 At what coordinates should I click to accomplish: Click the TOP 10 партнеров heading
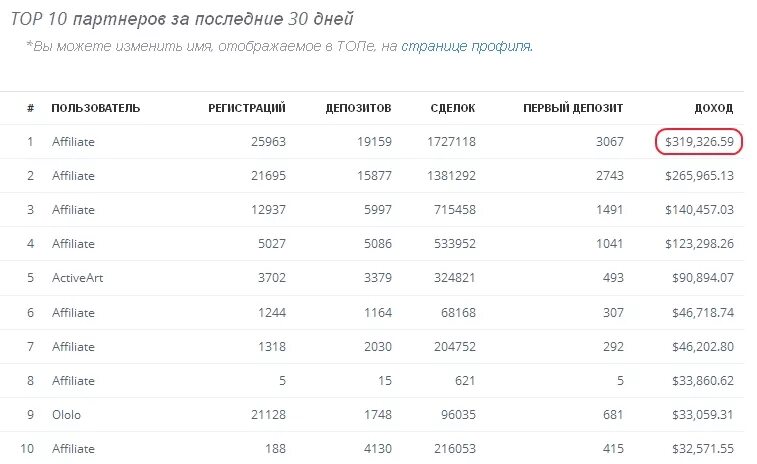[x=182, y=19]
